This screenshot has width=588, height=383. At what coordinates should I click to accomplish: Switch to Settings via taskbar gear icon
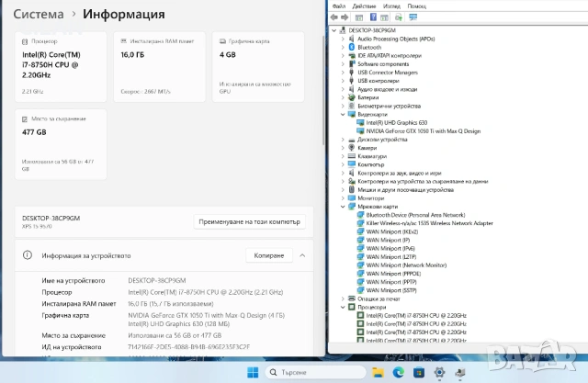click(x=439, y=372)
